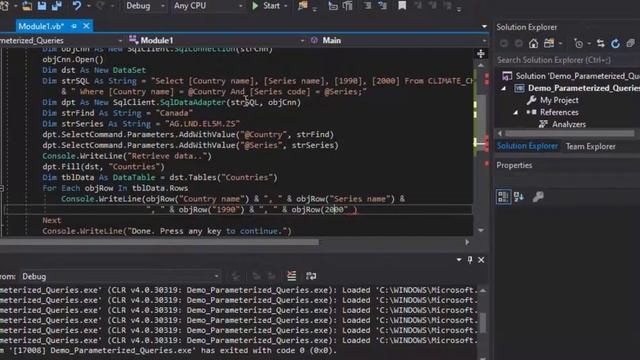Refresh the Solution Explorer with the Refresh icon
The image size is (640, 360).
tap(616, 43)
